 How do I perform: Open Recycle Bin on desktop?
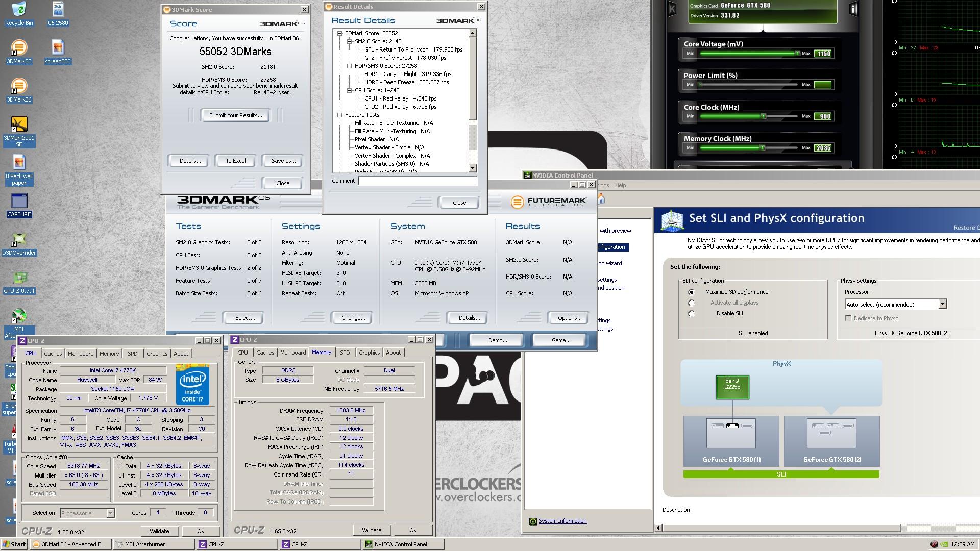pyautogui.click(x=19, y=9)
